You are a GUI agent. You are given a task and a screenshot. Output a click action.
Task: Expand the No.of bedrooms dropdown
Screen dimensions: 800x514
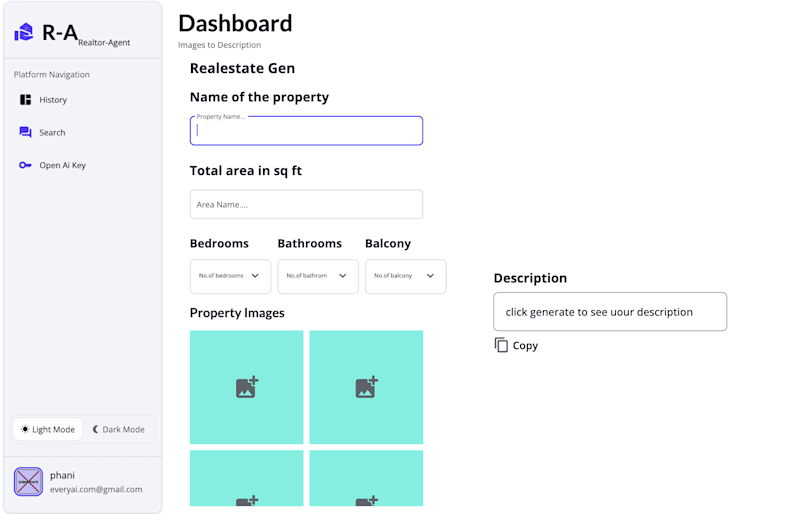tap(230, 276)
